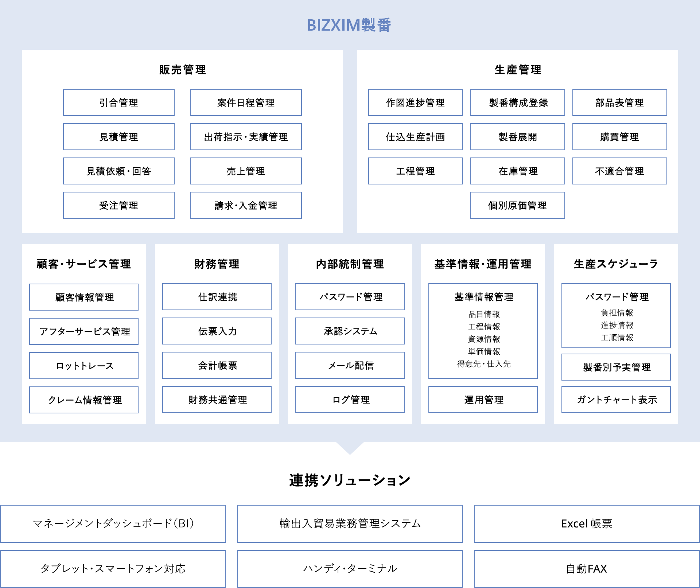Click 生産管理 section heading
700x588 pixels.
point(518,70)
